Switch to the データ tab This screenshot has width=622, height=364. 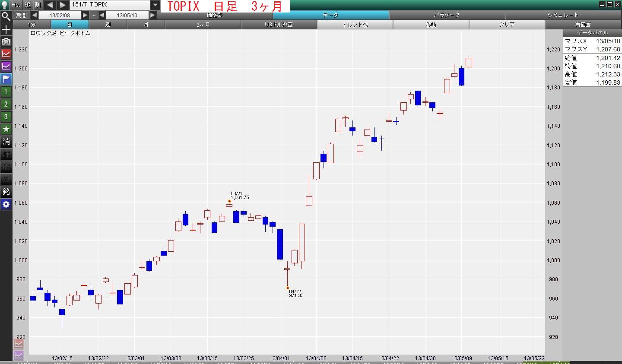tap(331, 15)
